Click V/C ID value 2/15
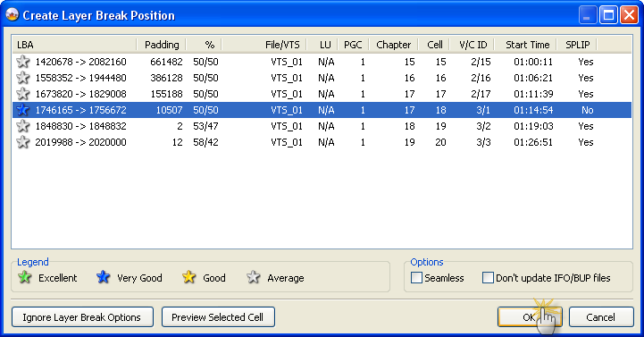The height and width of the screenshot is (337, 644). point(481,62)
